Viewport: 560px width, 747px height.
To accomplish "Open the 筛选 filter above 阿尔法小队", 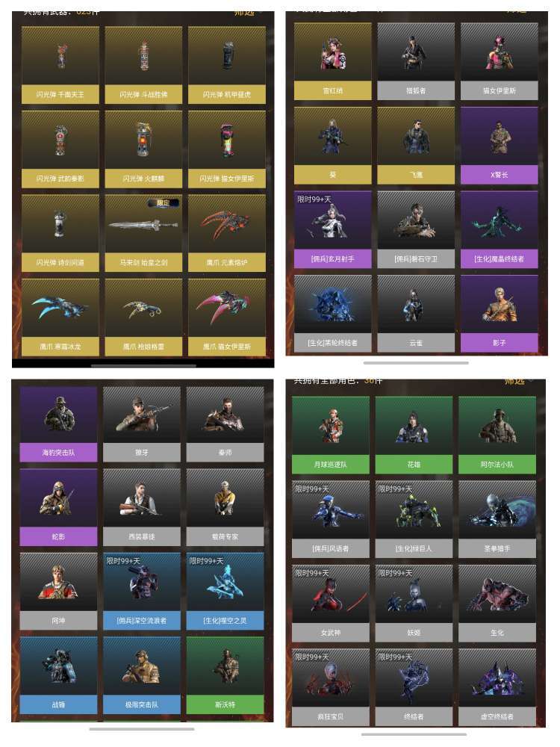I will (x=514, y=381).
